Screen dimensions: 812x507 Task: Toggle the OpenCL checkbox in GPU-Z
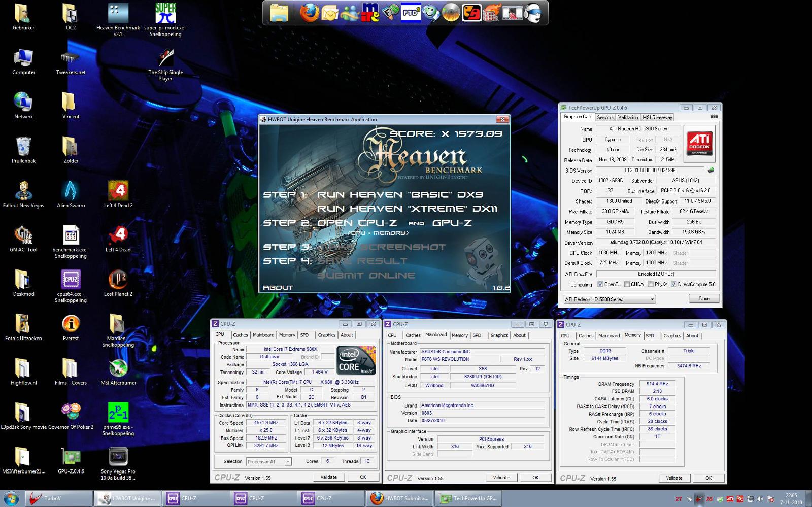[x=600, y=284]
